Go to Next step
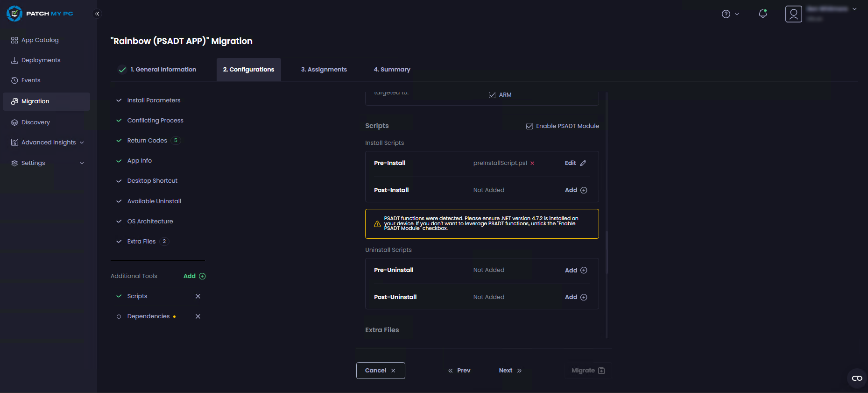This screenshot has width=868, height=393. click(510, 371)
